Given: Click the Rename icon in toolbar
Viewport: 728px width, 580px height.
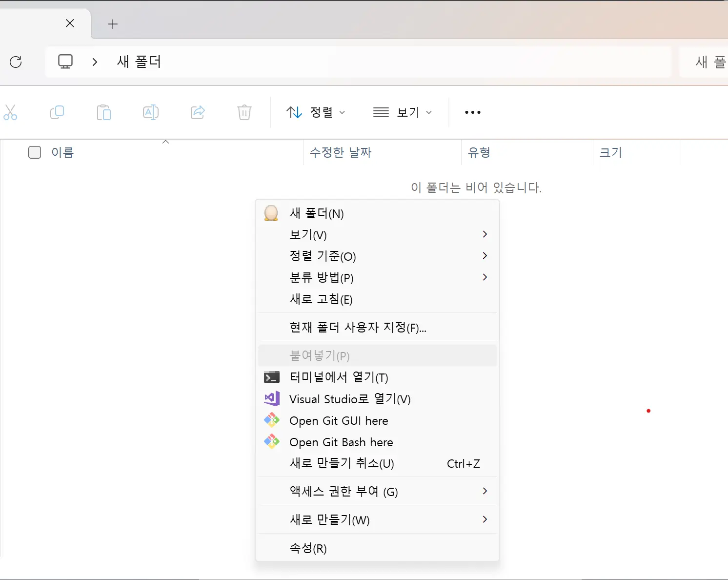Looking at the screenshot, I should (x=151, y=112).
